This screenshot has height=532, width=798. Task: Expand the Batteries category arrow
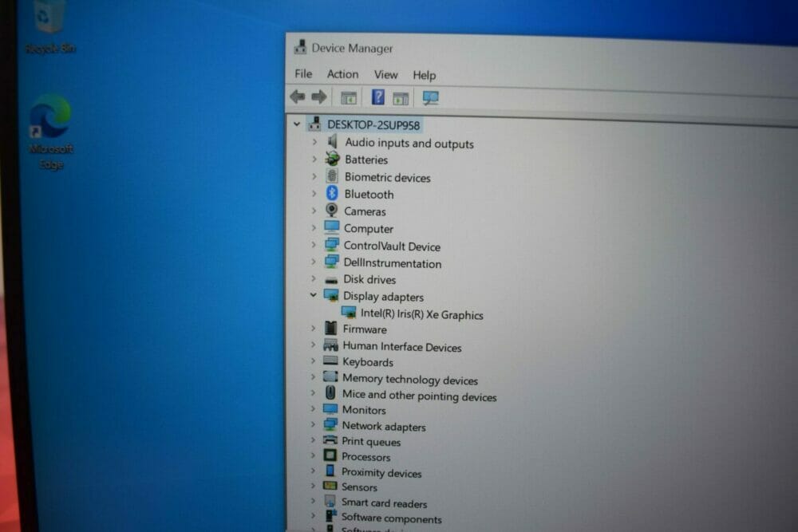point(314,160)
